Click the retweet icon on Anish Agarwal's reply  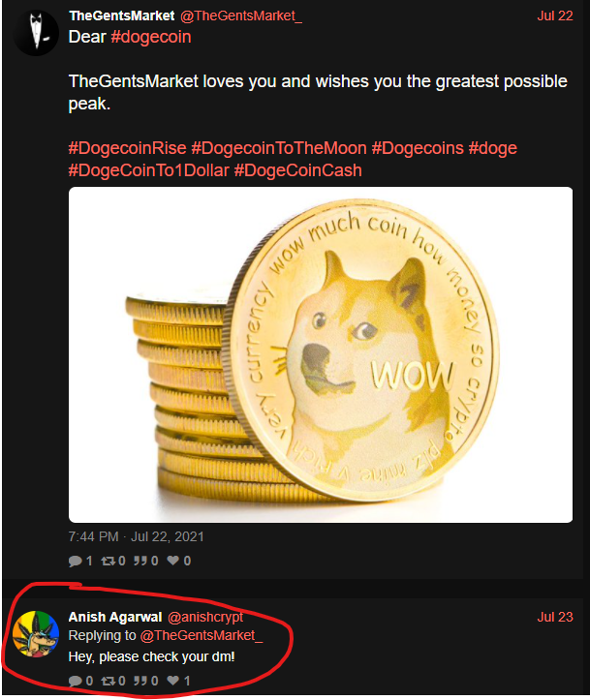(109, 681)
